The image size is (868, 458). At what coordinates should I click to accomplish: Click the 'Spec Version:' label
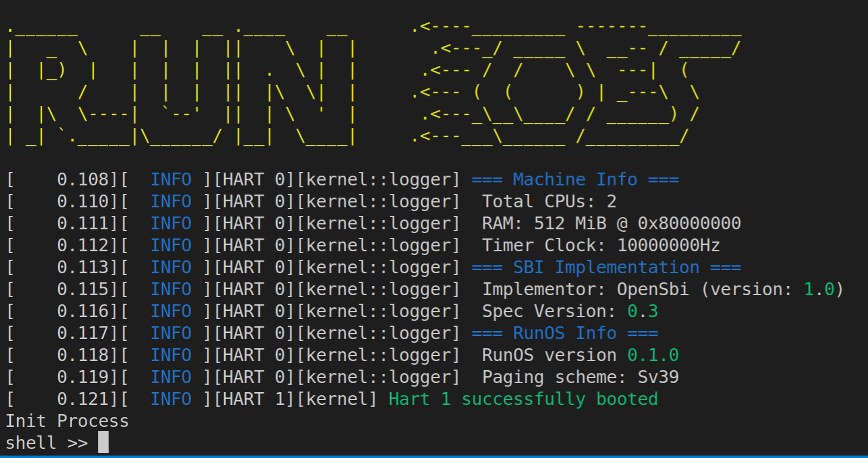pos(549,311)
